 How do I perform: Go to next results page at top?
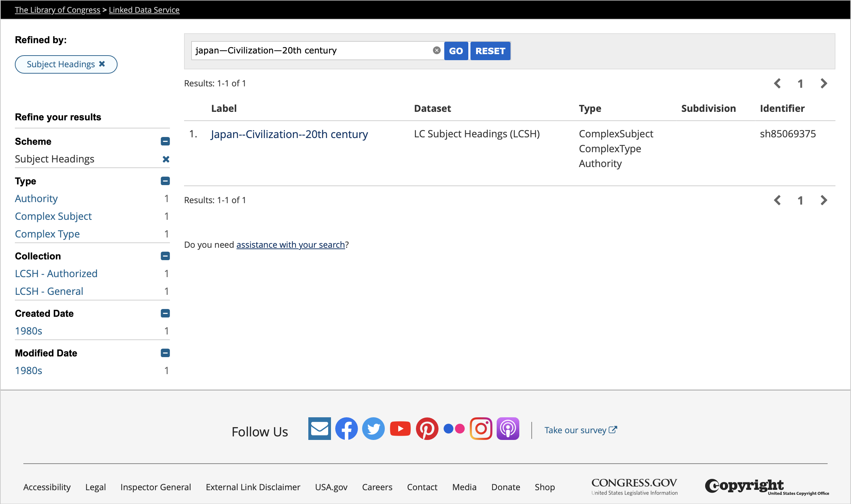pos(824,84)
